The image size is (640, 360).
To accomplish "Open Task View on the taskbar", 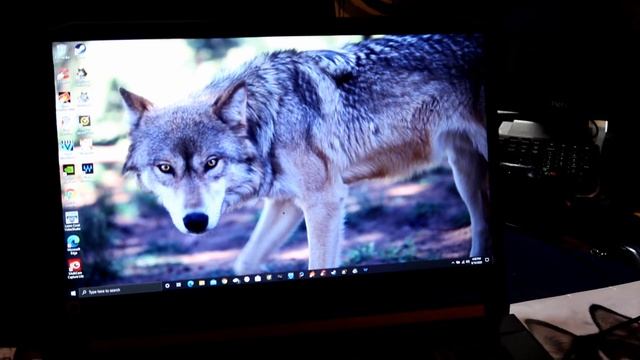I will [179, 284].
